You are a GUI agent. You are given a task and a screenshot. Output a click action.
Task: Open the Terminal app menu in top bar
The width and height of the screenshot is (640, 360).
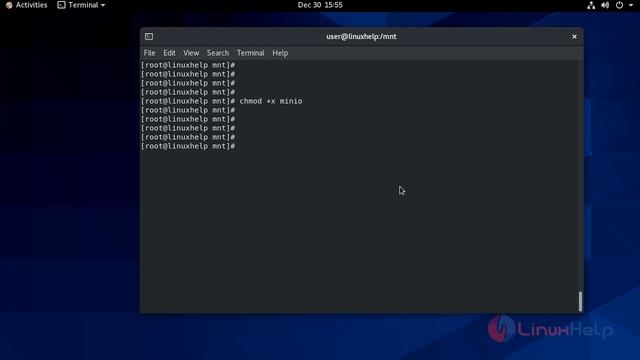(x=81, y=5)
